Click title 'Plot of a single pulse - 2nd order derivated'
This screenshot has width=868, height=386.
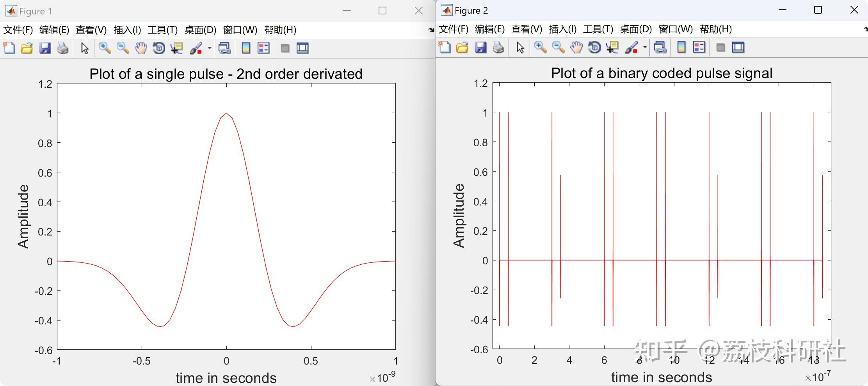tap(226, 74)
